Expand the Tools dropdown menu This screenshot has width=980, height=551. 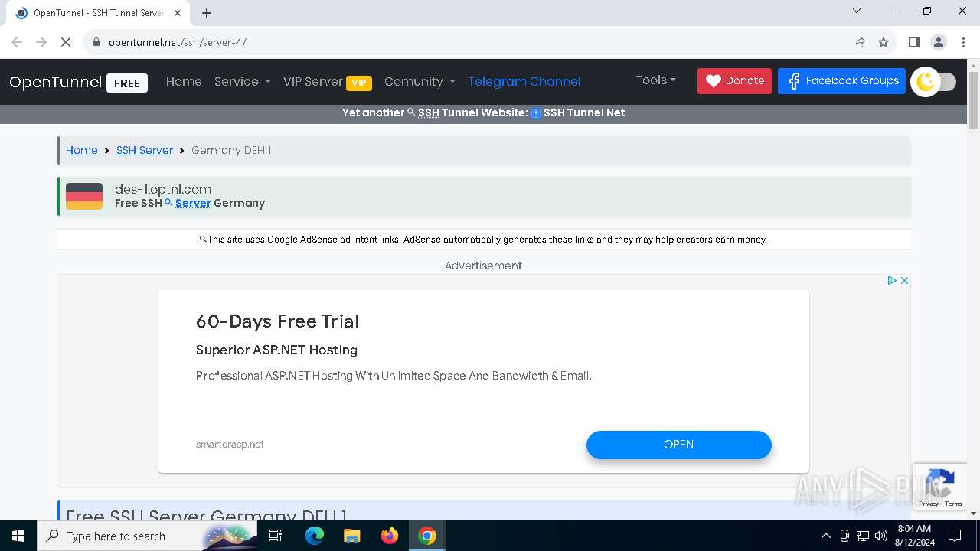[x=655, y=80]
